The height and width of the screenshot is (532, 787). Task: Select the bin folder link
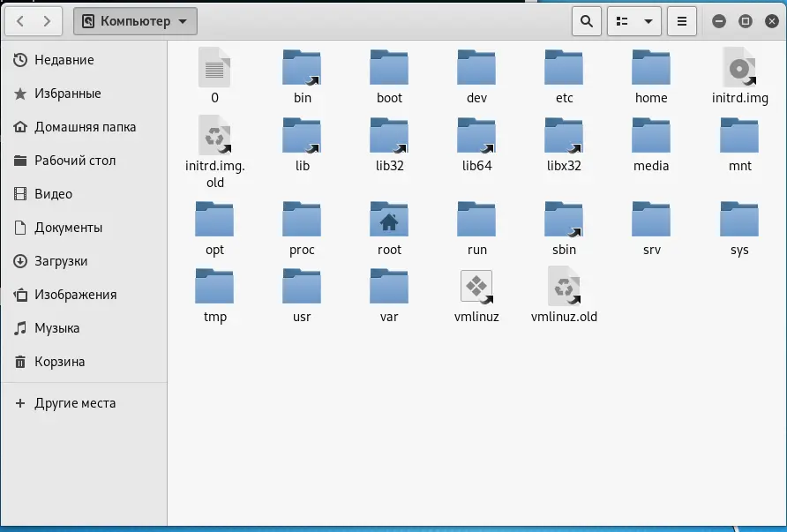[x=302, y=75]
